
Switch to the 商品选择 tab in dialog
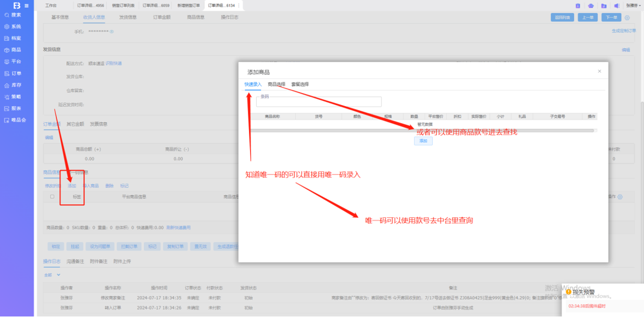point(276,84)
